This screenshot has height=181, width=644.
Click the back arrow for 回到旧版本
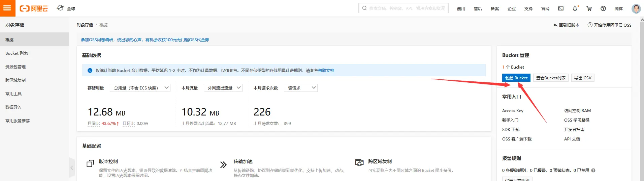point(555,25)
